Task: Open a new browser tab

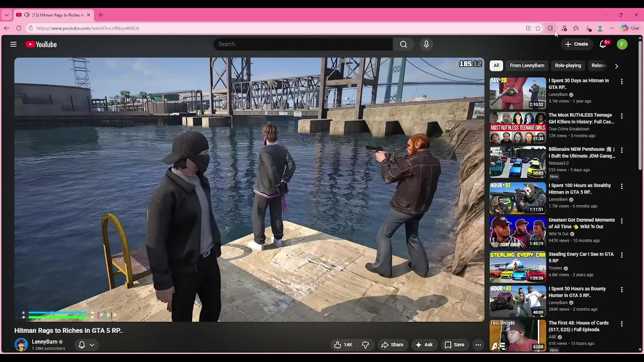Action: click(x=101, y=15)
